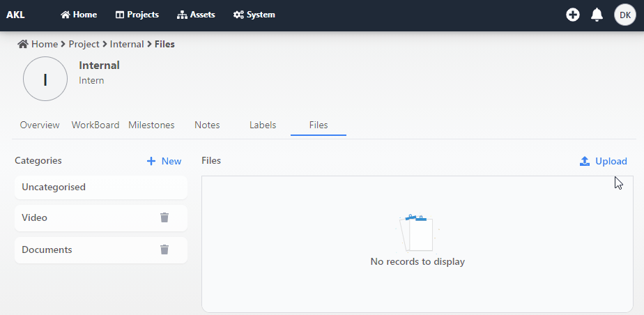644x315 pixels.
Task: Select the Uncategorised category
Action: click(x=101, y=187)
